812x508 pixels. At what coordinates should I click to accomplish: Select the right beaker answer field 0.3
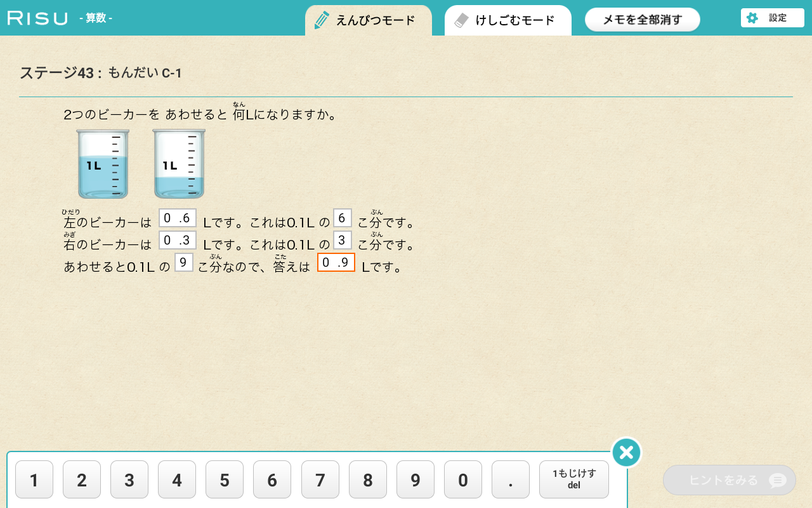(177, 240)
